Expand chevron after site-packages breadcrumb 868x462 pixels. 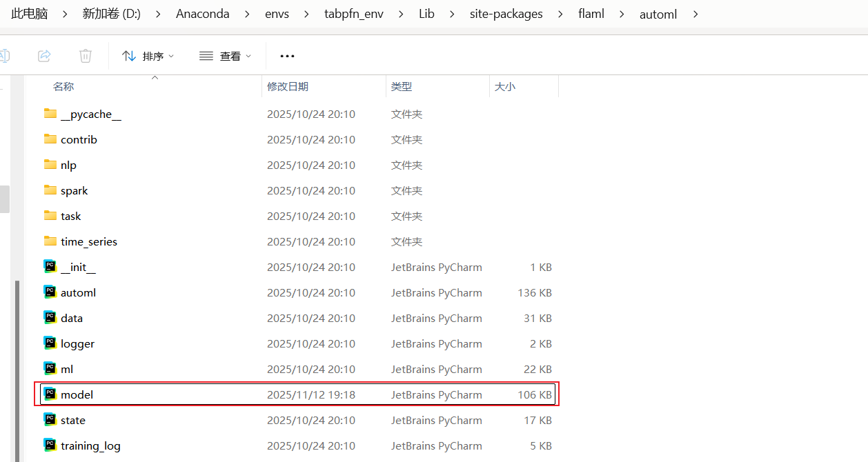[560, 14]
